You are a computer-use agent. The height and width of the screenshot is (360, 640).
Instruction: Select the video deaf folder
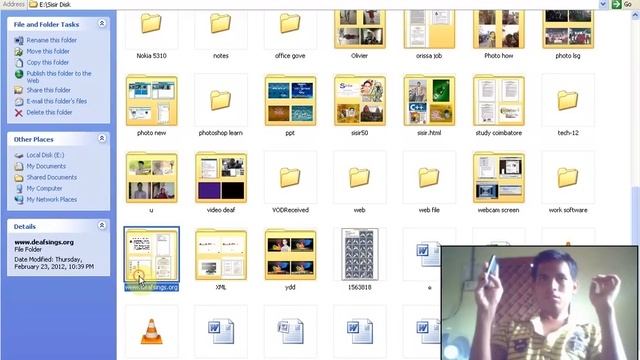[221, 178]
